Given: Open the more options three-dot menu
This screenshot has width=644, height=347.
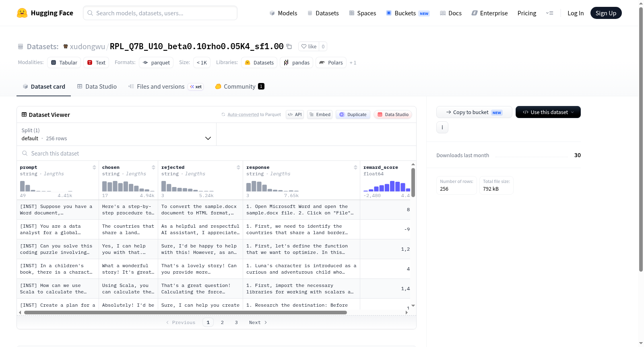Looking at the screenshot, I should click(442, 127).
